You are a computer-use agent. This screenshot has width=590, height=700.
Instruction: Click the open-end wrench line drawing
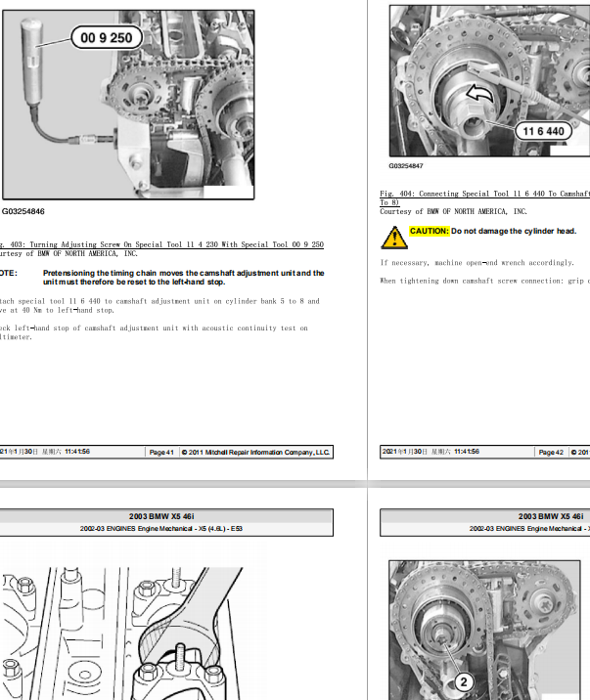[121, 634]
